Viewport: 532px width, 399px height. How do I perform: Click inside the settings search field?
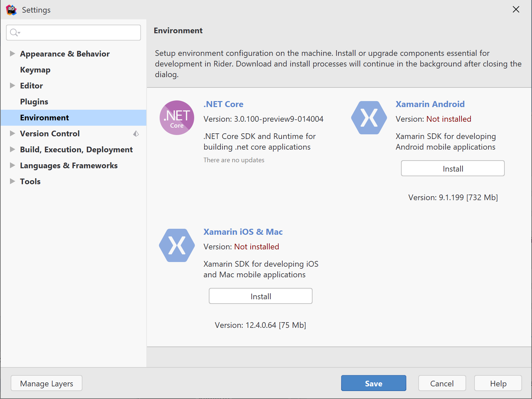click(73, 33)
